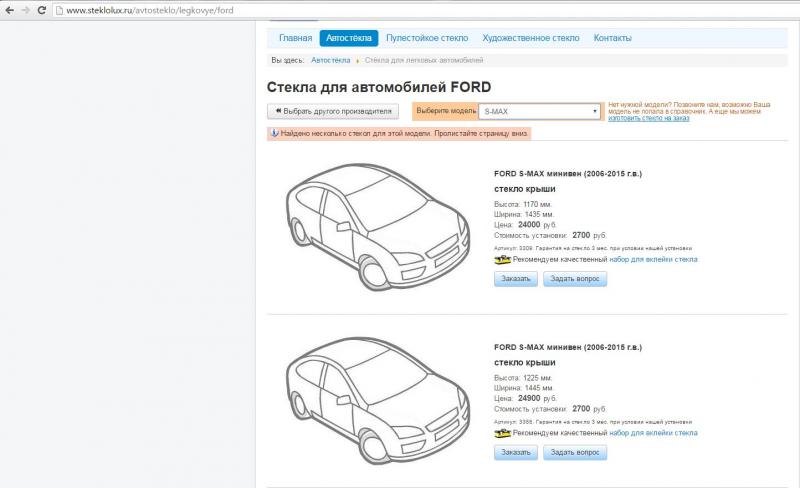Open the Главная menu item

coord(295,38)
